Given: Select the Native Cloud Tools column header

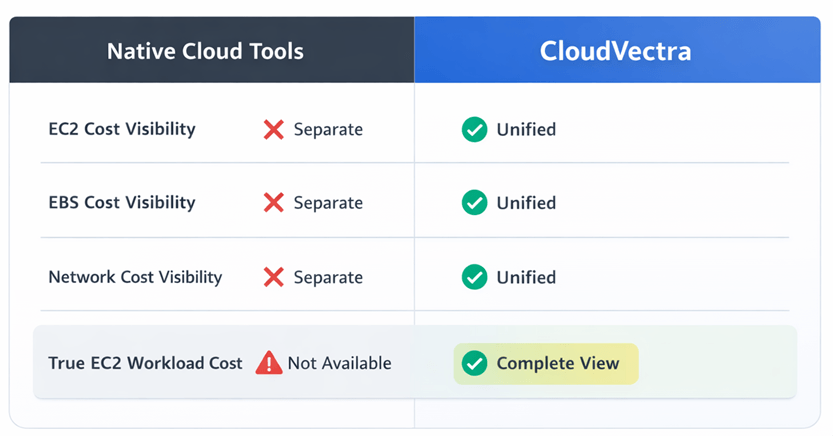Looking at the screenshot, I should [212, 50].
